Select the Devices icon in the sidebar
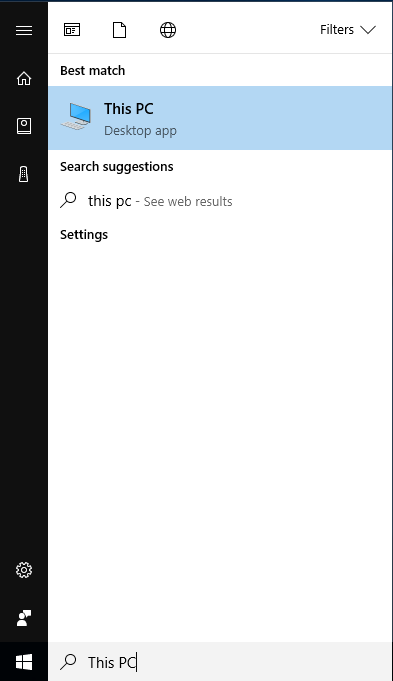Viewport: 393px width, 681px height. point(24,174)
